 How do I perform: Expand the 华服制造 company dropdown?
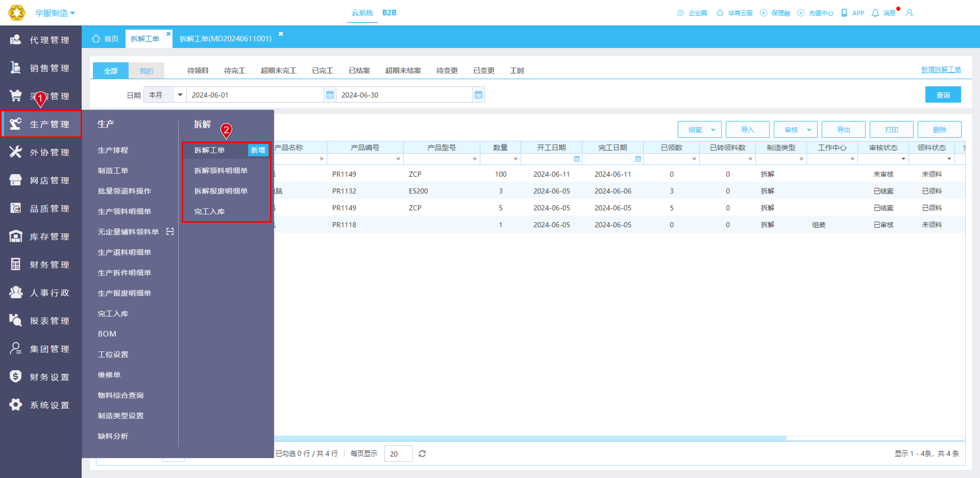(55, 13)
